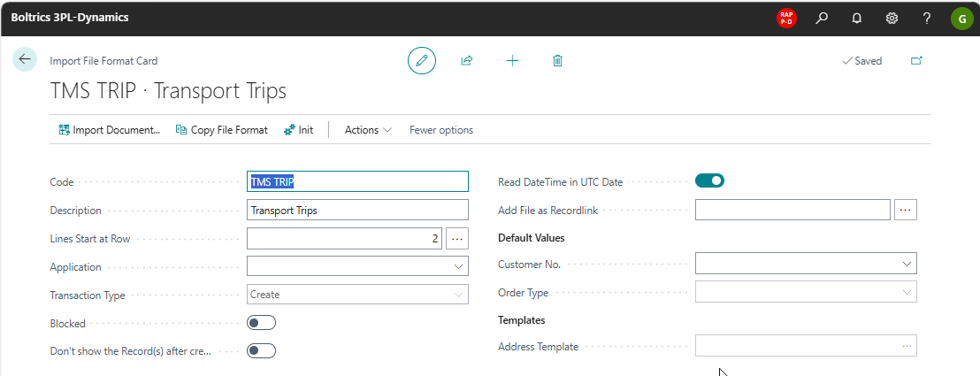Viewport: 980px width, 376px height.
Task: Click the pencil edit icon
Action: click(422, 60)
